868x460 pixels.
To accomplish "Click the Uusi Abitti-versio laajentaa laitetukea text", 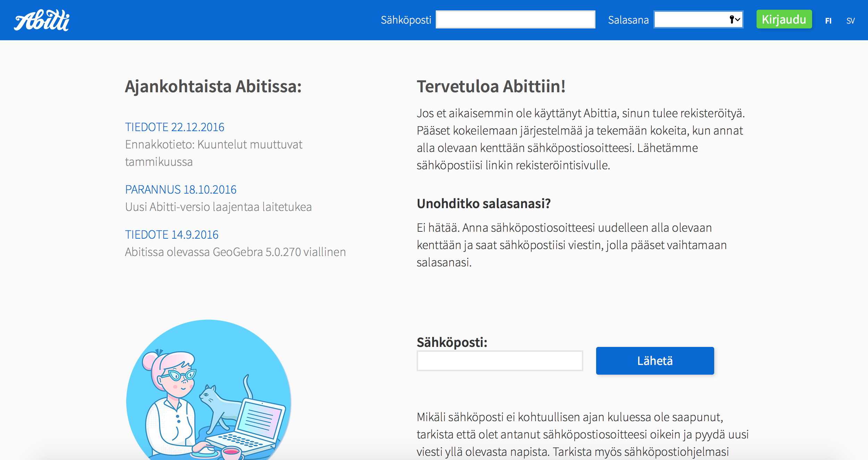I will (218, 207).
